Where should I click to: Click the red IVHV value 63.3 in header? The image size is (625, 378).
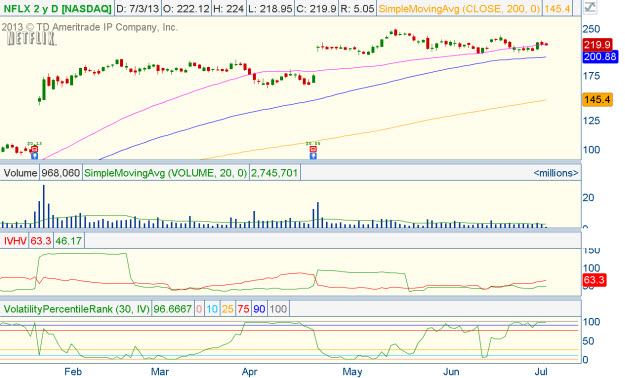[x=41, y=241]
